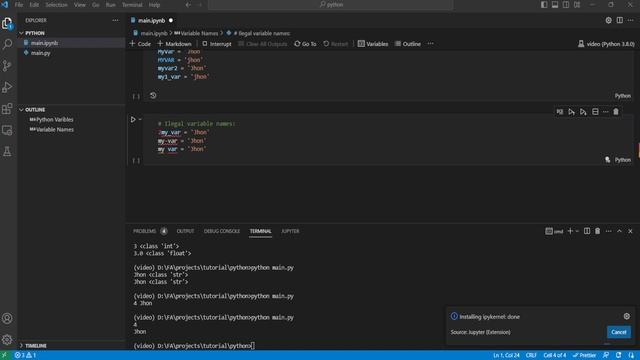
Task: Open the Explorer view in activity bar
Action: click(7, 24)
